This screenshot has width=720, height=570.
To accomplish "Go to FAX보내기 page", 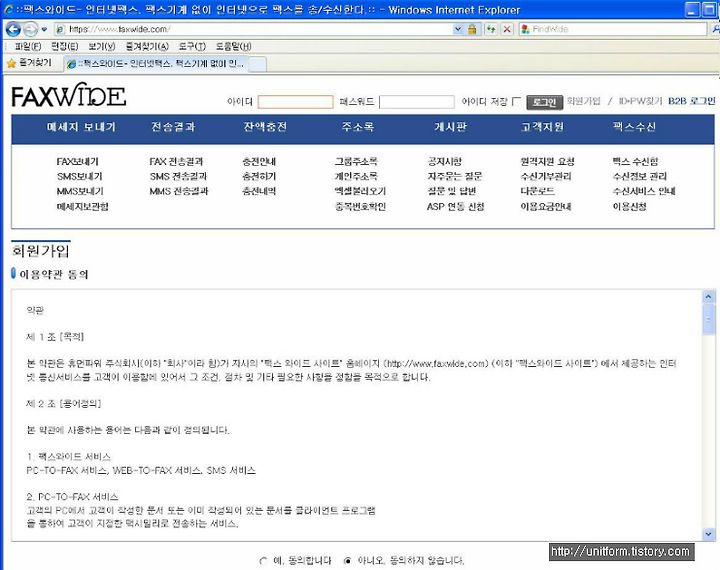I will [x=78, y=162].
